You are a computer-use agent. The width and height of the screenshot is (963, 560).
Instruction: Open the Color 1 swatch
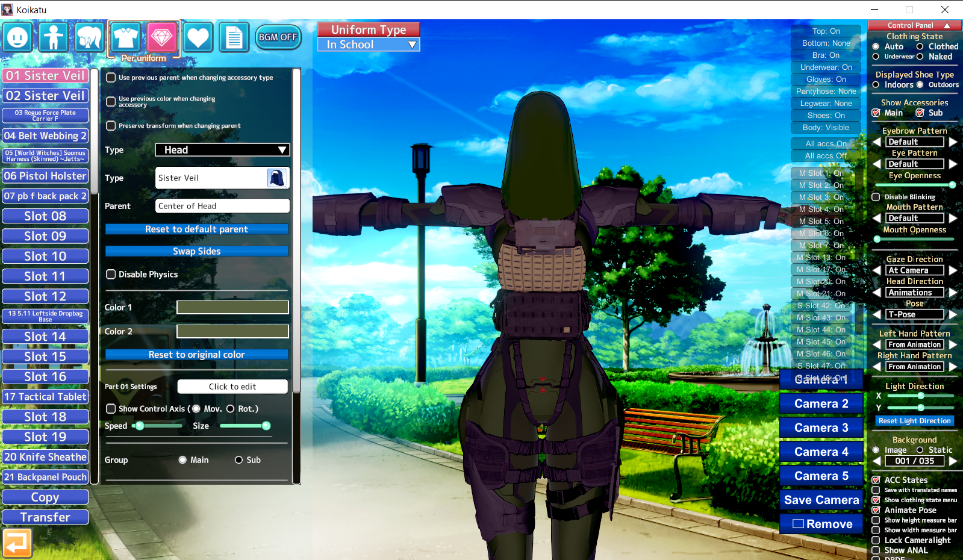pyautogui.click(x=232, y=308)
